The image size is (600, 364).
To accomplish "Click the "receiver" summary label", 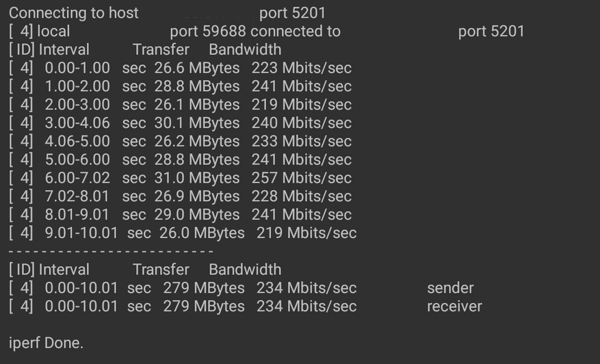I will coord(454,307).
